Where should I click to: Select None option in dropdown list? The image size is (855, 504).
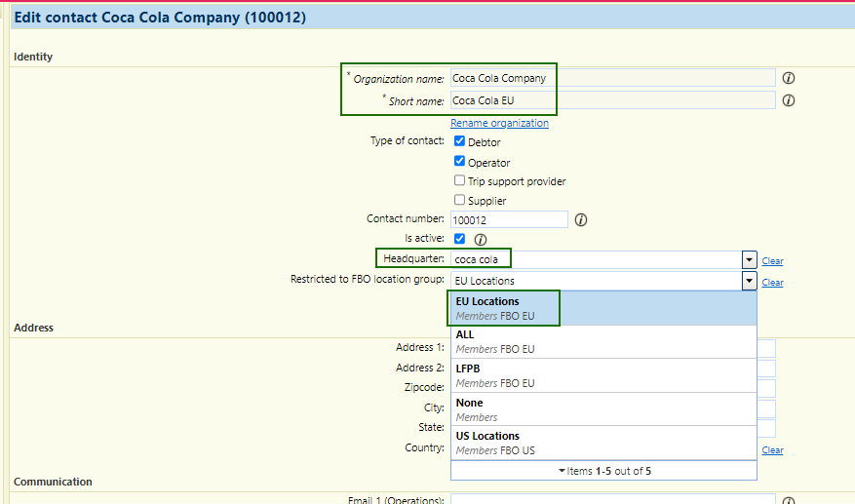tap(603, 409)
